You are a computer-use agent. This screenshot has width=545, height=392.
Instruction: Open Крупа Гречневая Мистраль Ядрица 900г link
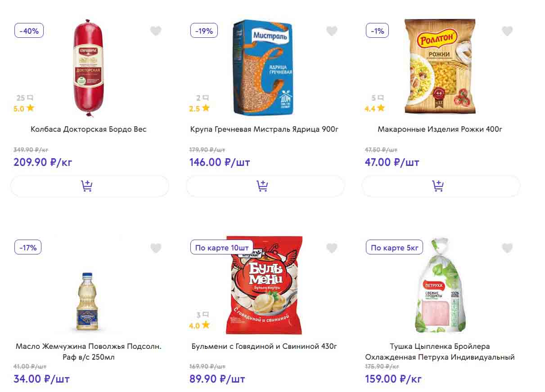tap(264, 129)
